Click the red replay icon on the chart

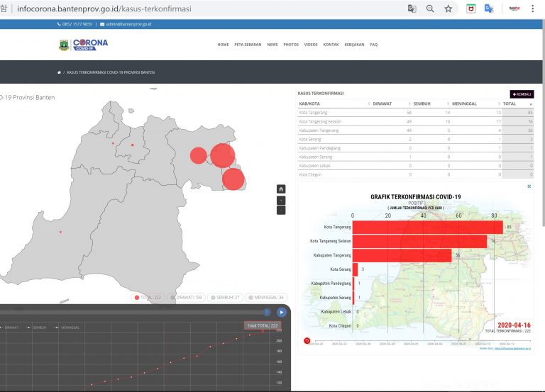click(x=307, y=340)
